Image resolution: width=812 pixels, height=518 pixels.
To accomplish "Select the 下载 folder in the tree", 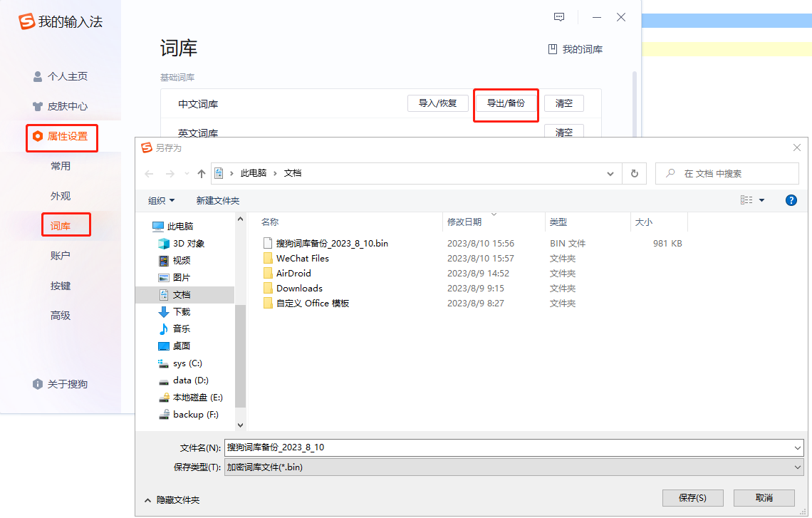I will [x=181, y=310].
